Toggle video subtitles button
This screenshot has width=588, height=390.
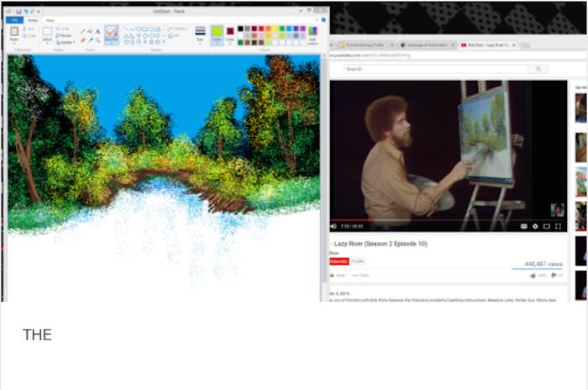tap(522, 225)
